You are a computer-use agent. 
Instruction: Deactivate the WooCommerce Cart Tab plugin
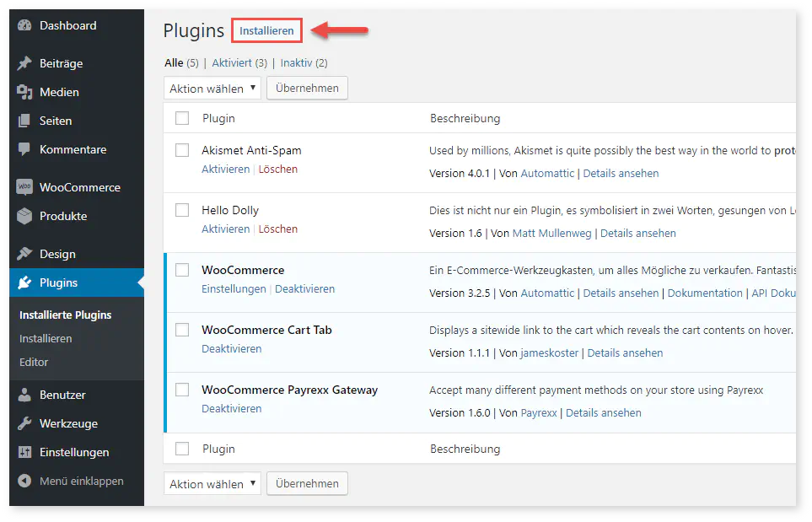[231, 349]
